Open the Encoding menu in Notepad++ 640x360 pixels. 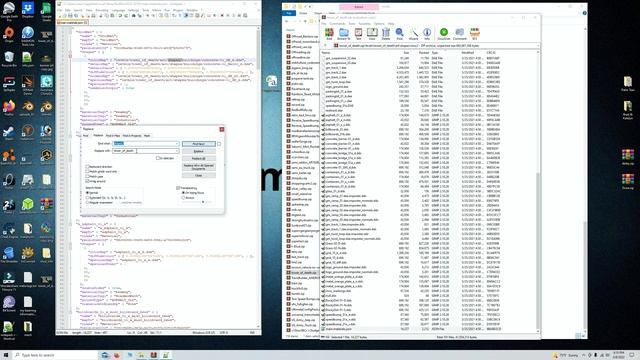102,10
